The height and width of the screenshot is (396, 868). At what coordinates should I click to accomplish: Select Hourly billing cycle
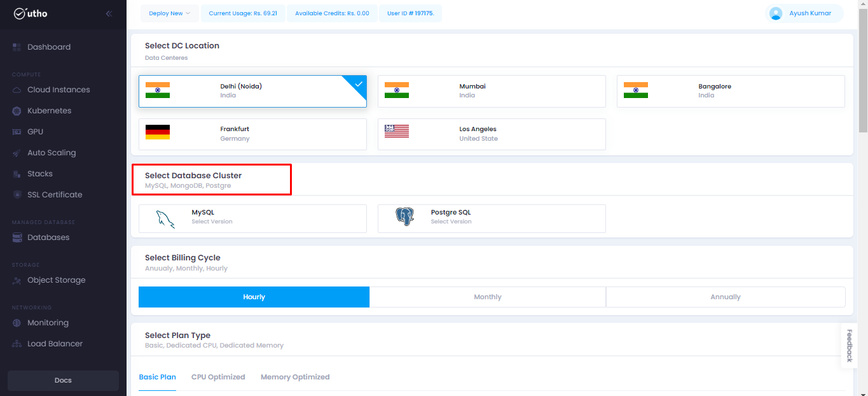click(x=254, y=297)
